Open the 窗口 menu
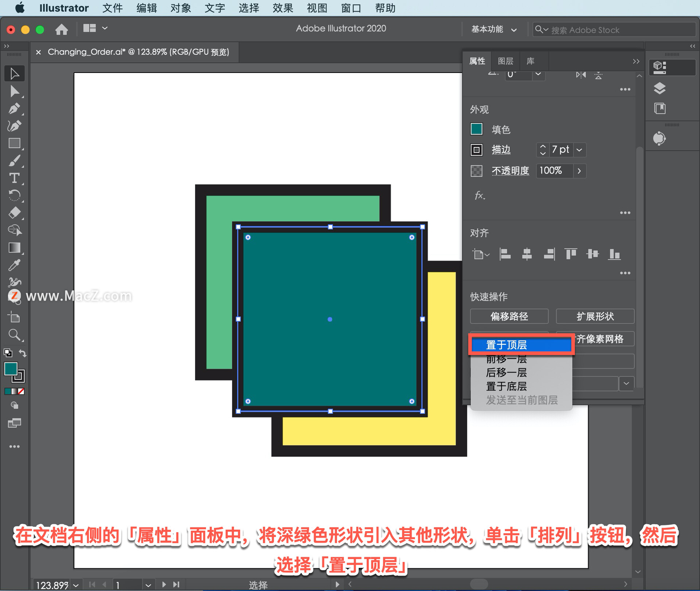700x591 pixels. [x=351, y=8]
